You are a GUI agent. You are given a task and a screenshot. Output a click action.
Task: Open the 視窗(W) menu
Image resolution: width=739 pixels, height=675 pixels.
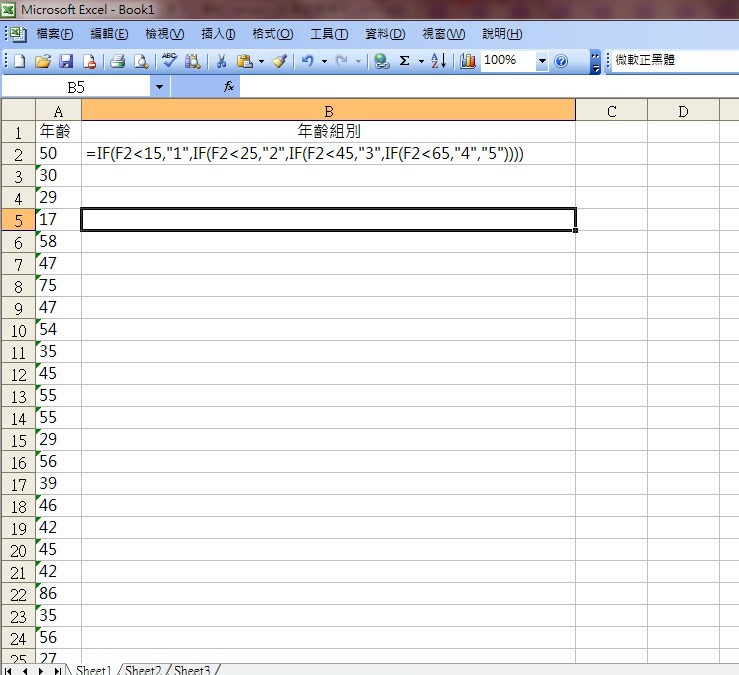point(443,34)
